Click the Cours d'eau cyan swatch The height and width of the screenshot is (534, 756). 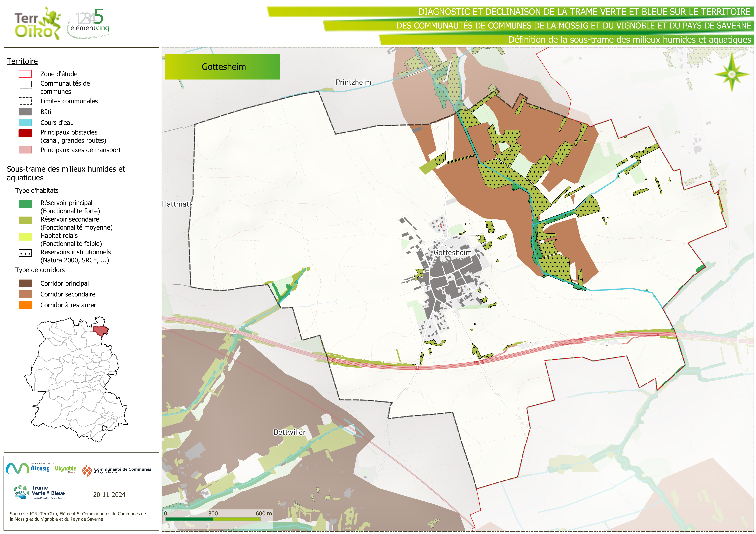pyautogui.click(x=25, y=123)
